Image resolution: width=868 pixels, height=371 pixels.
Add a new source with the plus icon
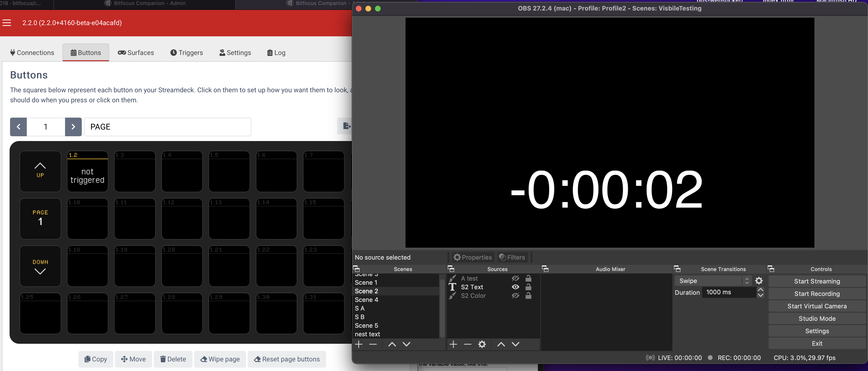(x=453, y=344)
